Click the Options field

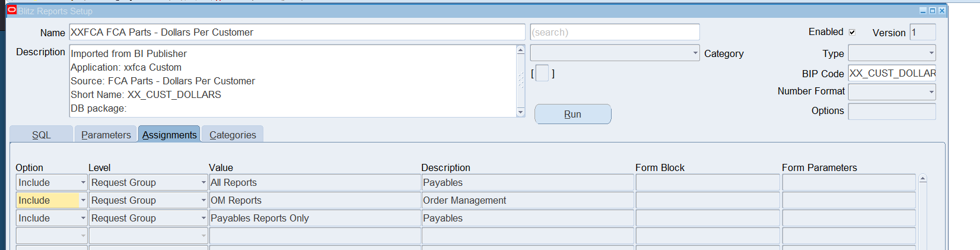pos(892,111)
